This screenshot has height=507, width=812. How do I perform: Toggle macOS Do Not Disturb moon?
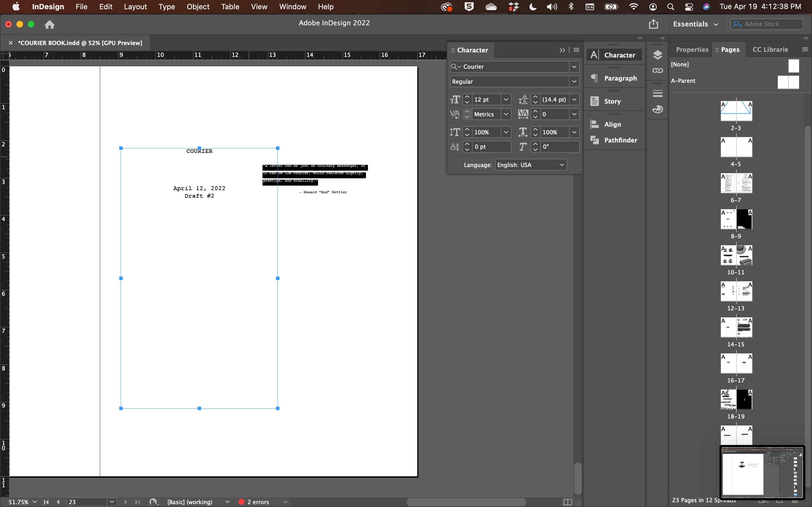[533, 7]
